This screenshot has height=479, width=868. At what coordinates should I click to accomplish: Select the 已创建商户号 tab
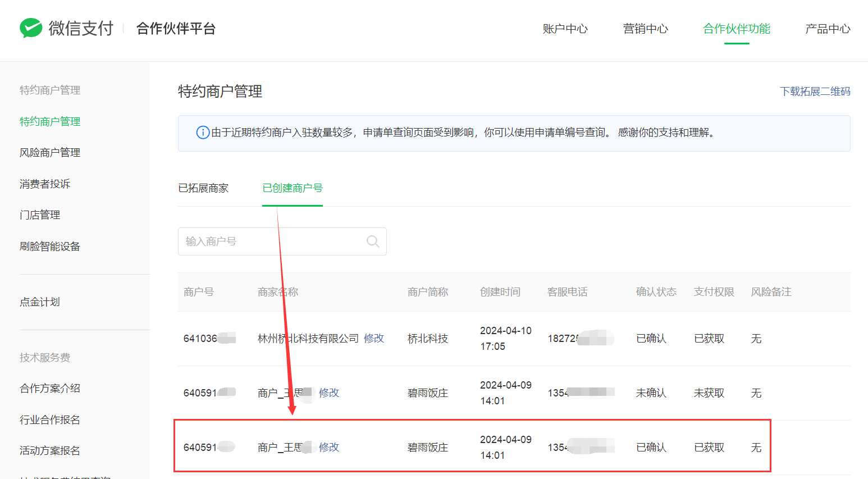click(x=293, y=188)
